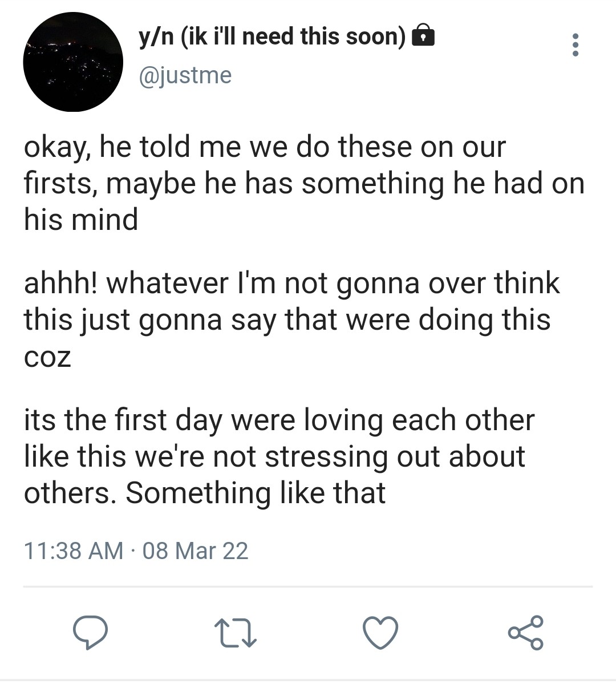The image size is (616, 688).
Task: Click the padlock protected-account icon
Action: 423,37
